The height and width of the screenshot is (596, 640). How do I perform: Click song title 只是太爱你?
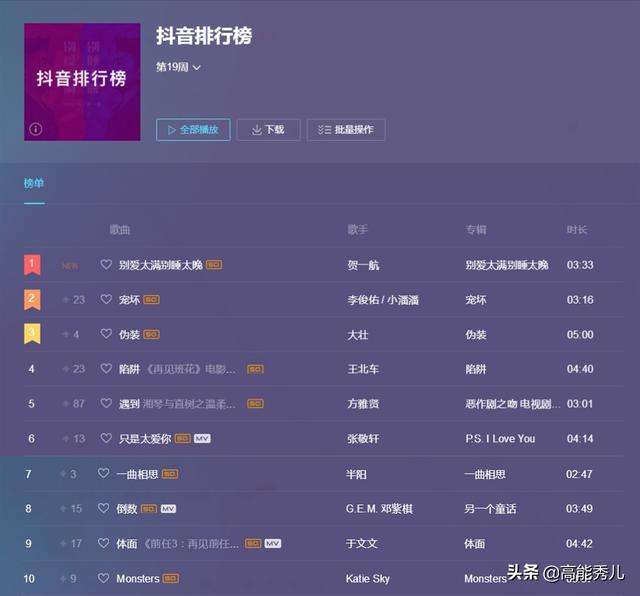tap(145, 439)
